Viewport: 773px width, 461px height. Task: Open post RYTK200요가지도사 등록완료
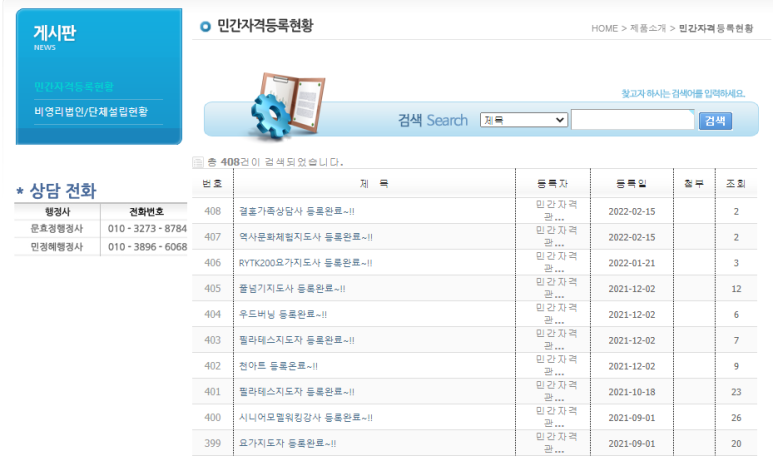[x=305, y=263]
